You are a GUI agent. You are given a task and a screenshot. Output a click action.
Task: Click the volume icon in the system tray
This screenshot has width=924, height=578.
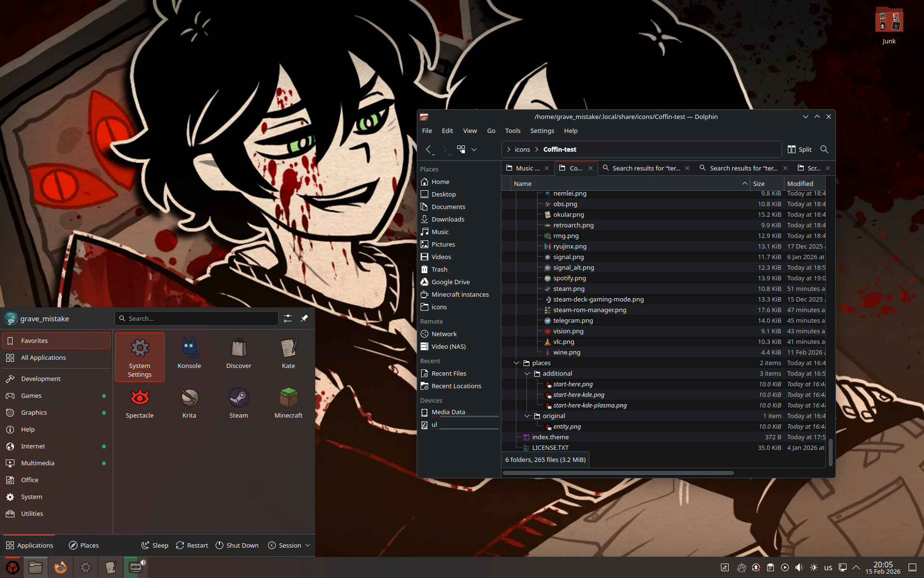799,567
